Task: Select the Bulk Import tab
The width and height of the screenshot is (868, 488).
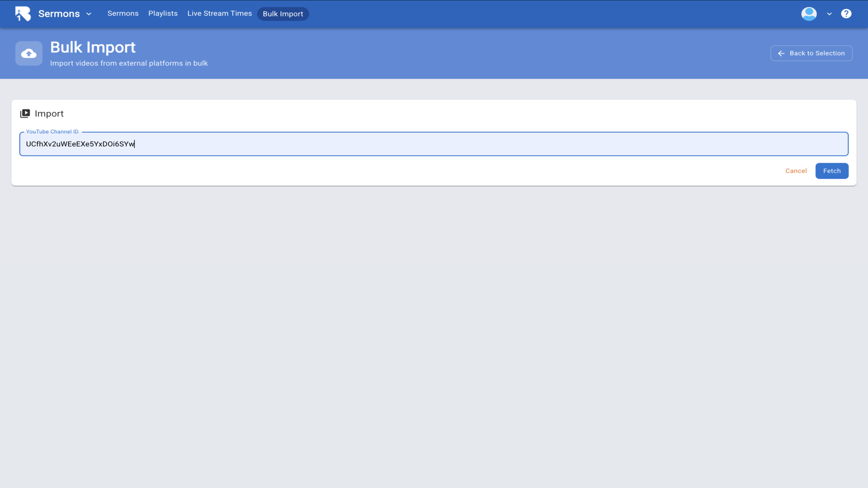Action: pos(283,14)
